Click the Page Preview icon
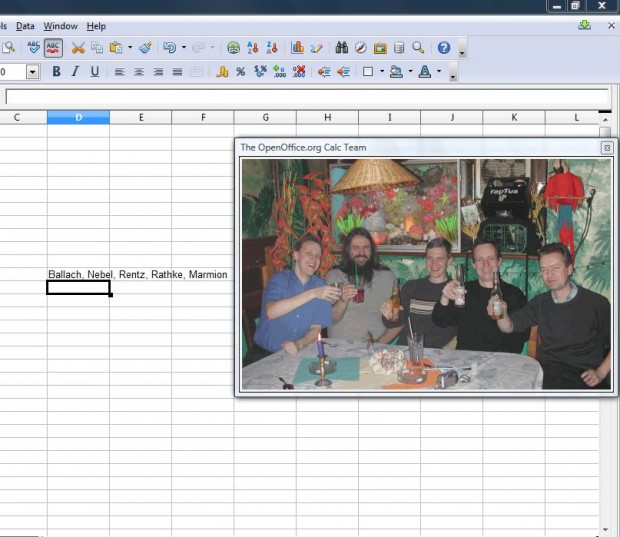The image size is (620, 537). pos(8,48)
